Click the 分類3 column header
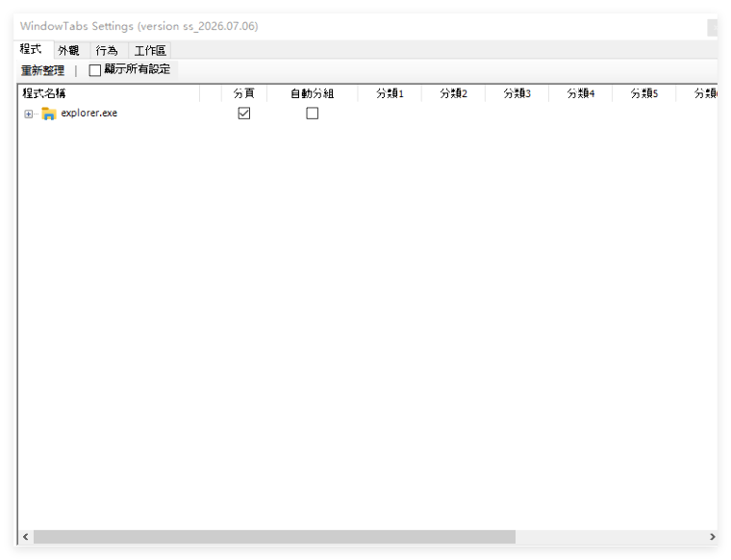Image resolution: width=731 pixels, height=560 pixels. [x=517, y=93]
